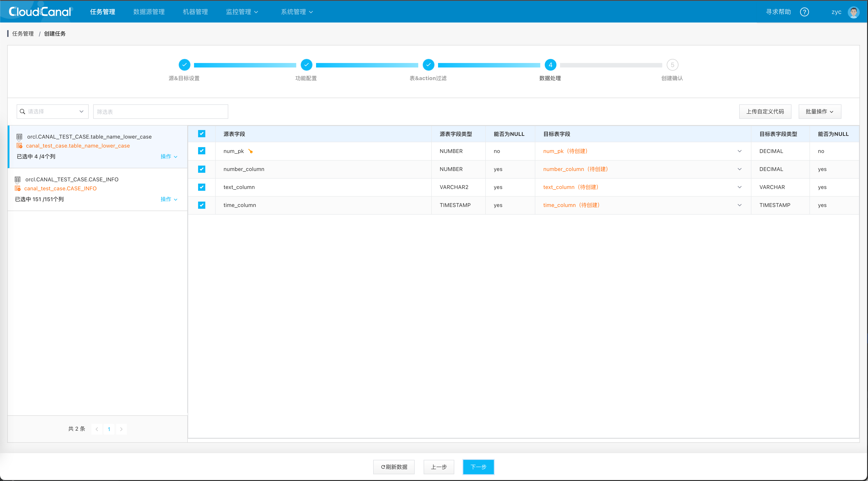Click the search magnifier icon in filter
868x481 pixels.
23,112
